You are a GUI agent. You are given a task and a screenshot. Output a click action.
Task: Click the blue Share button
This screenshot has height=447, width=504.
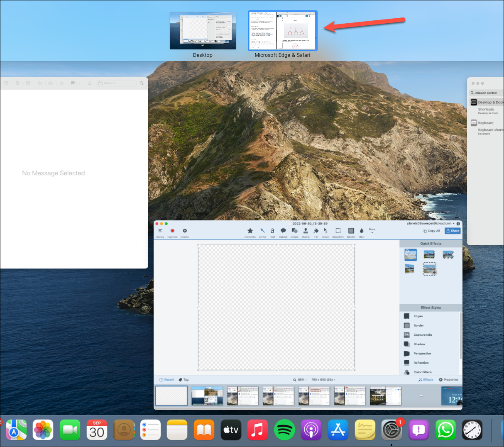click(x=453, y=231)
